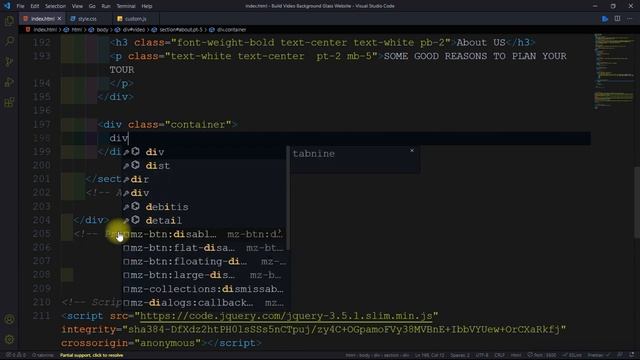
Task: Change the CRLF end-of-line sequence
Action: pos(499,355)
